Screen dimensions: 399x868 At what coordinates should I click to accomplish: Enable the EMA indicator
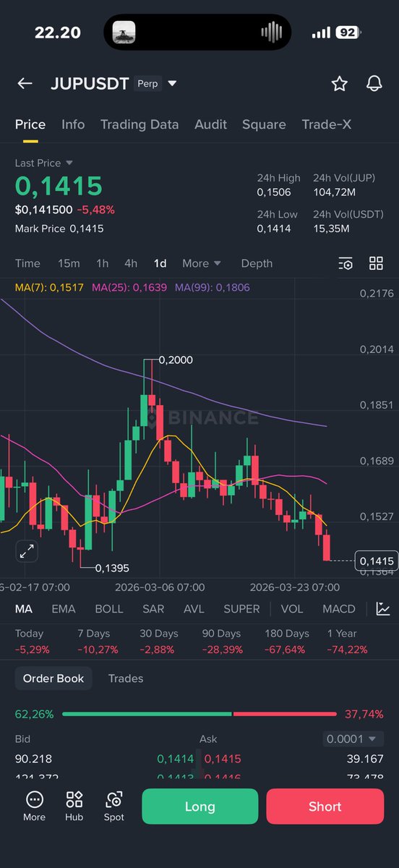[x=64, y=609]
